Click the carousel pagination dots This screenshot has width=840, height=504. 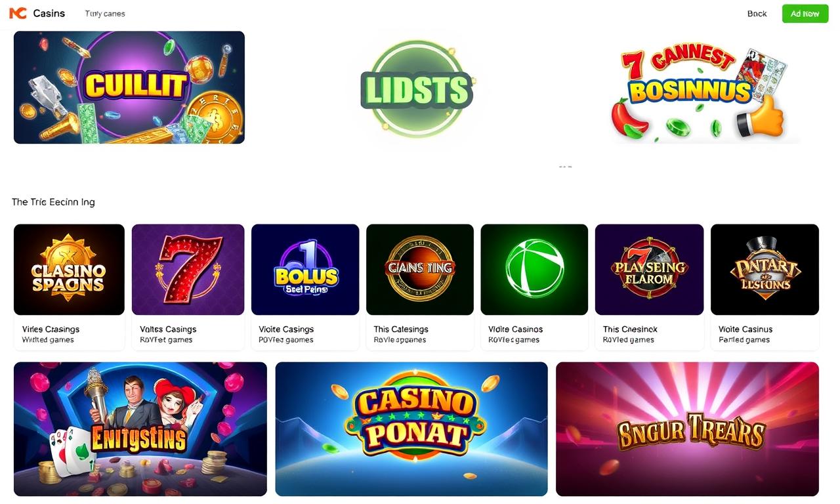(565, 167)
